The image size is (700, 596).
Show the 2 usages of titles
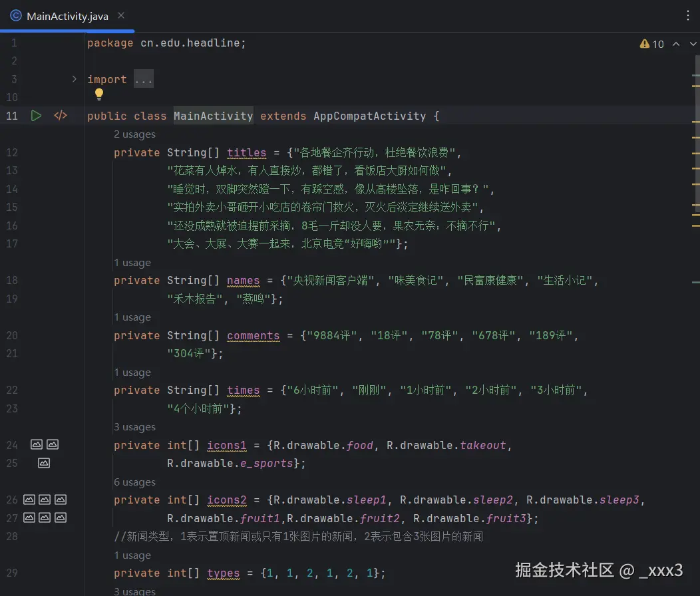click(134, 134)
